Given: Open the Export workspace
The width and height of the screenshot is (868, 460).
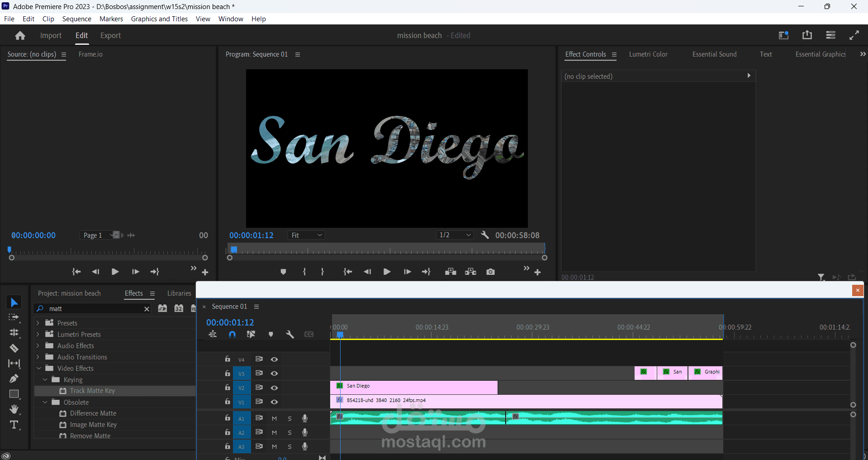Looking at the screenshot, I should pos(110,36).
